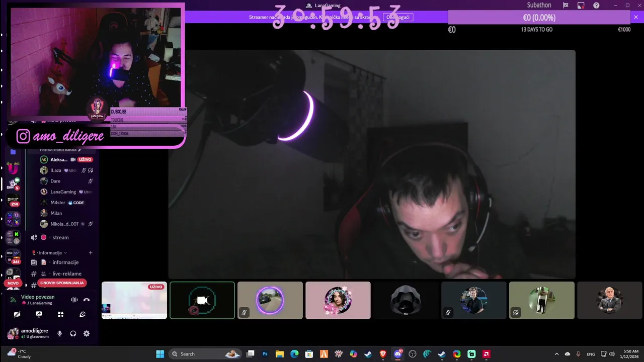Viewport: 644px width, 362px height.
Task: Open the server with 361 badge
Action: tap(13, 257)
